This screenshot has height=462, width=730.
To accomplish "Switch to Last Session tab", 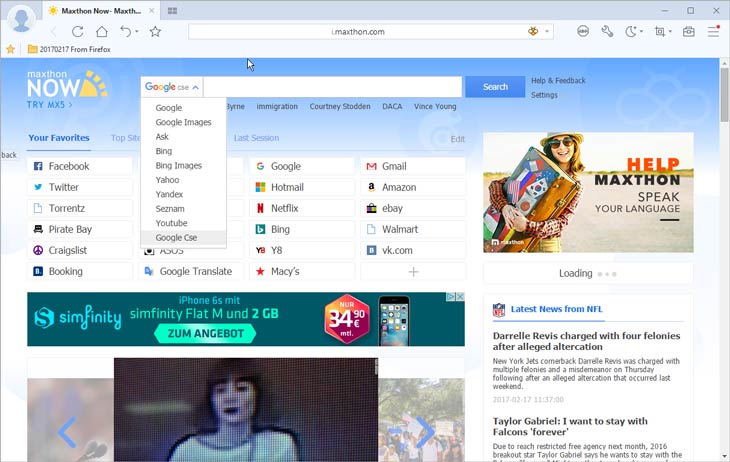I will tap(256, 138).
